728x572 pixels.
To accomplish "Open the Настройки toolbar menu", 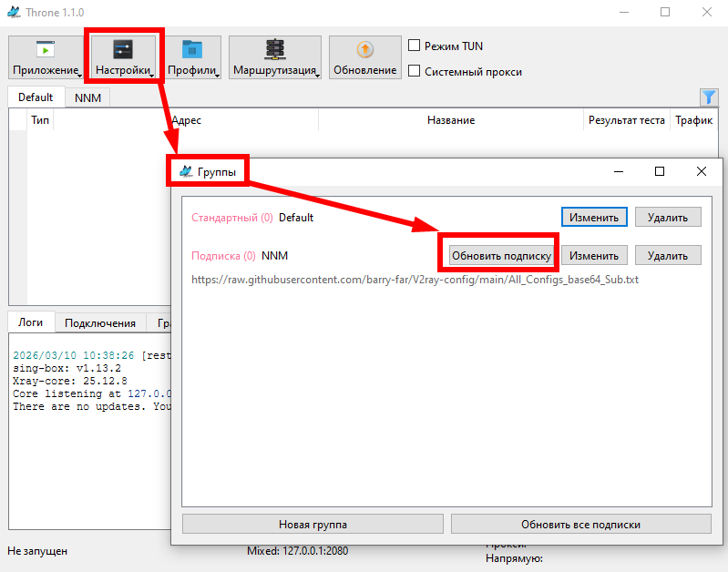I will (123, 57).
